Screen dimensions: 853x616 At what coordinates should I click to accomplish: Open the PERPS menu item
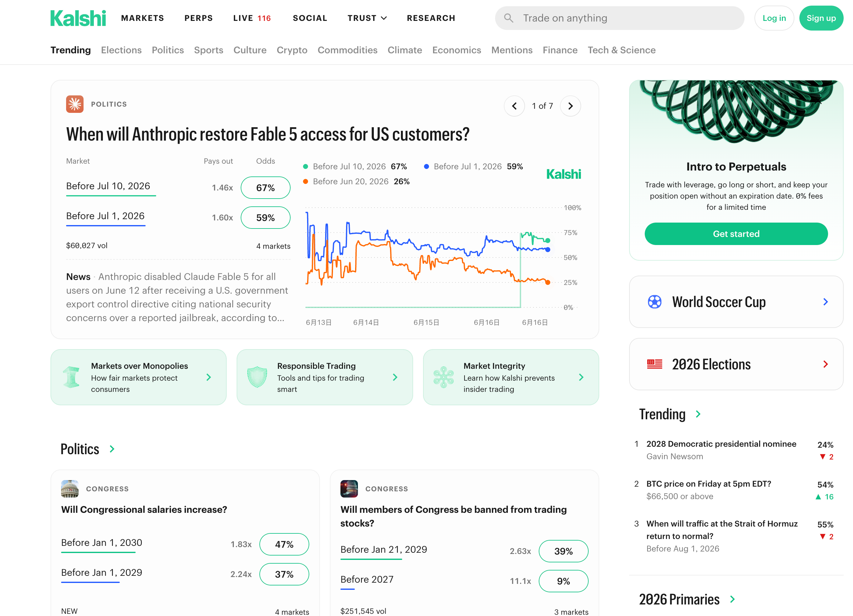click(x=199, y=18)
